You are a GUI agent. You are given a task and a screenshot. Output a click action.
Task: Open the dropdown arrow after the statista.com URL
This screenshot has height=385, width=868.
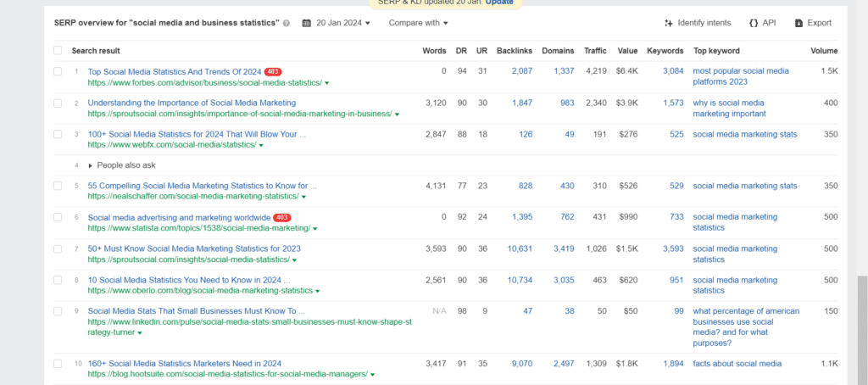coord(314,229)
